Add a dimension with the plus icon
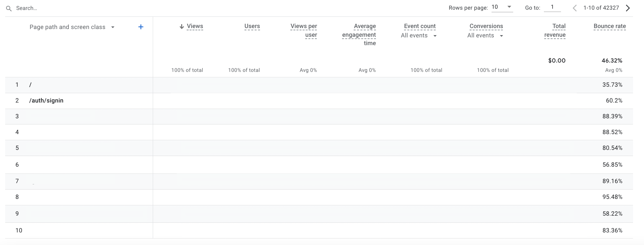 click(x=141, y=27)
